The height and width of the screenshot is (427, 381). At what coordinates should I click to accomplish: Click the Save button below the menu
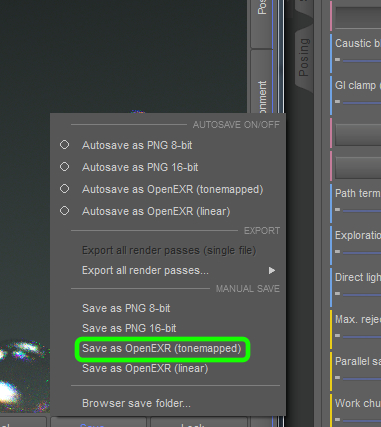pyautogui.click(x=99, y=423)
